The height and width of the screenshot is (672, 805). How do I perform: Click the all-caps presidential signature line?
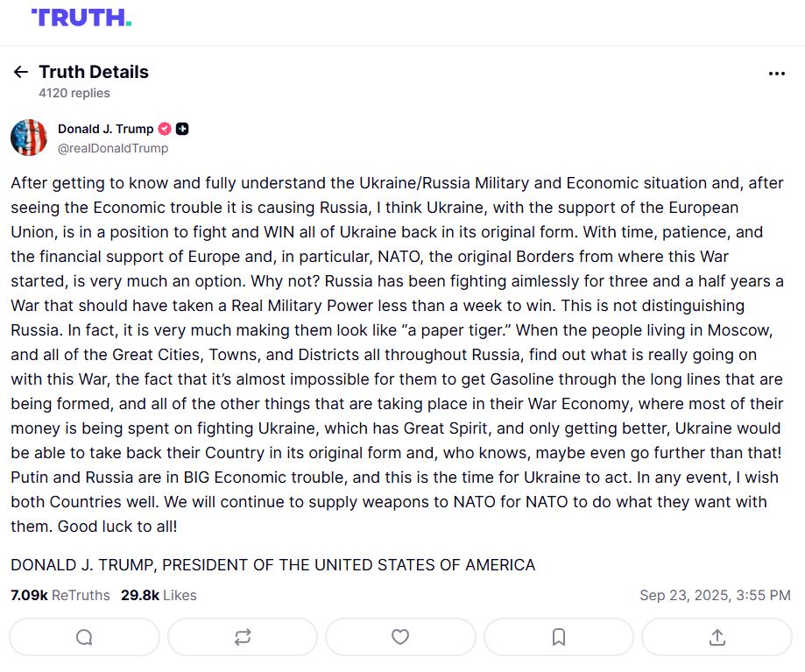pyautogui.click(x=272, y=564)
